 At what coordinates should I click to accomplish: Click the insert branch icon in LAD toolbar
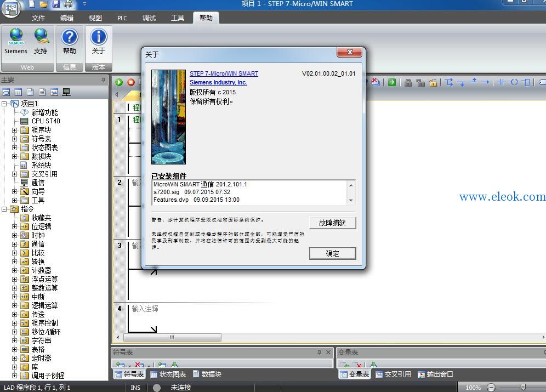449,82
